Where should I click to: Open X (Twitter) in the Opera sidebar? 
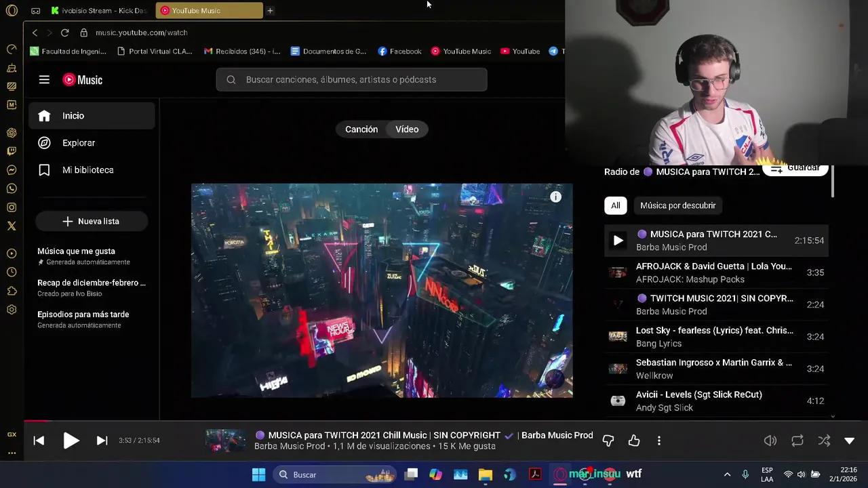click(12, 226)
